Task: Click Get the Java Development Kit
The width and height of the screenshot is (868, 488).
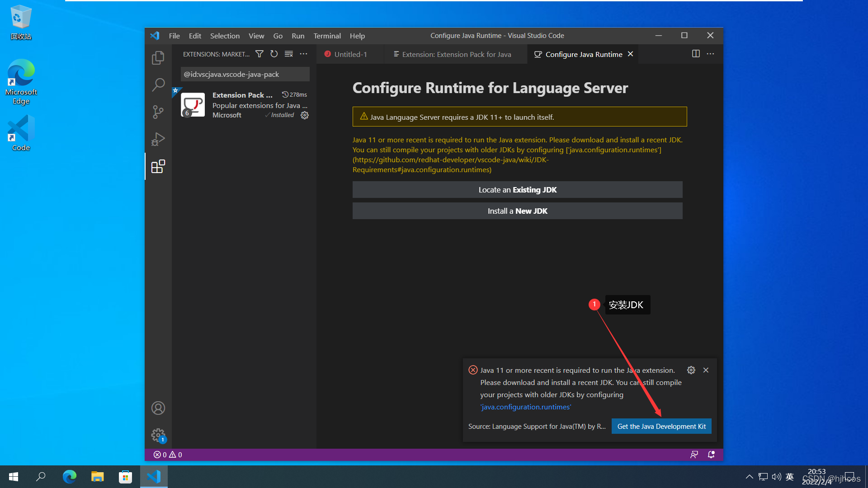Action: (x=661, y=426)
